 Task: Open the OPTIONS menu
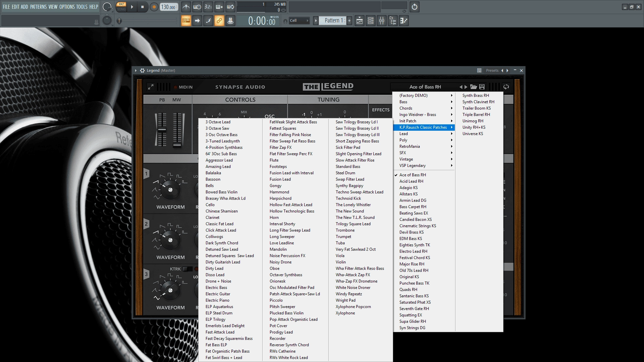67,7
